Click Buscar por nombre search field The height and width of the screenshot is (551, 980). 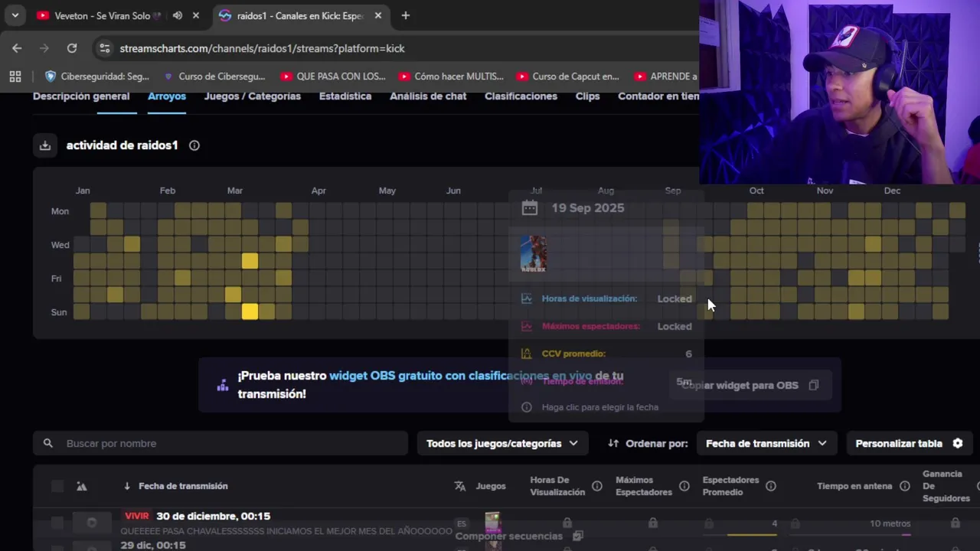tap(220, 443)
